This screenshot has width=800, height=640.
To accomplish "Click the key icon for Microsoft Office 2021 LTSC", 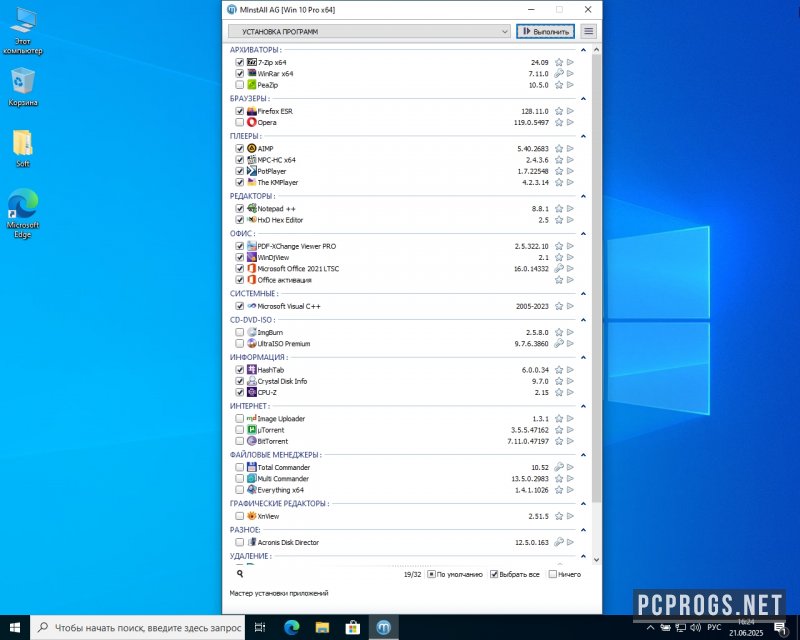I will (x=559, y=268).
